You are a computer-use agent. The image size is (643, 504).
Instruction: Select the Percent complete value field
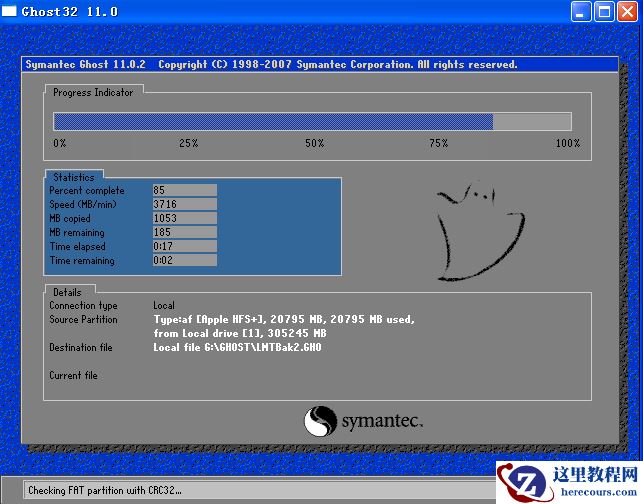[183, 190]
